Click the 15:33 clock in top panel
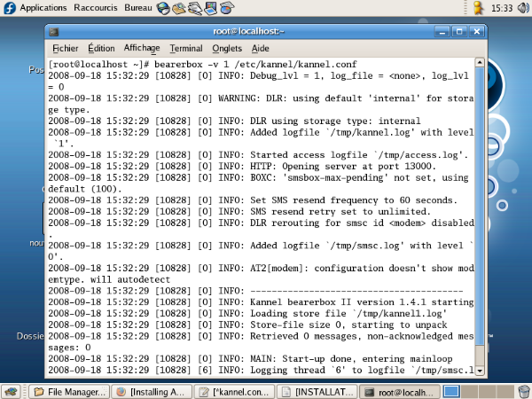The height and width of the screenshot is (399, 532). (502, 8)
